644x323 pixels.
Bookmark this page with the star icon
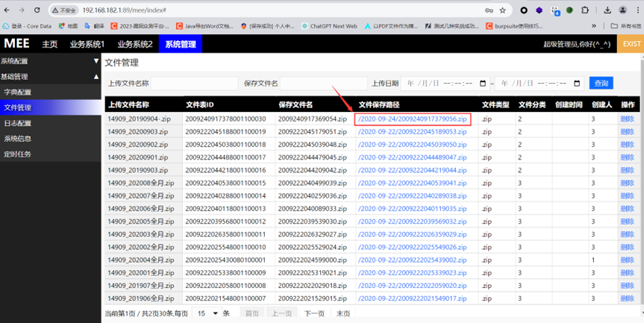click(503, 10)
